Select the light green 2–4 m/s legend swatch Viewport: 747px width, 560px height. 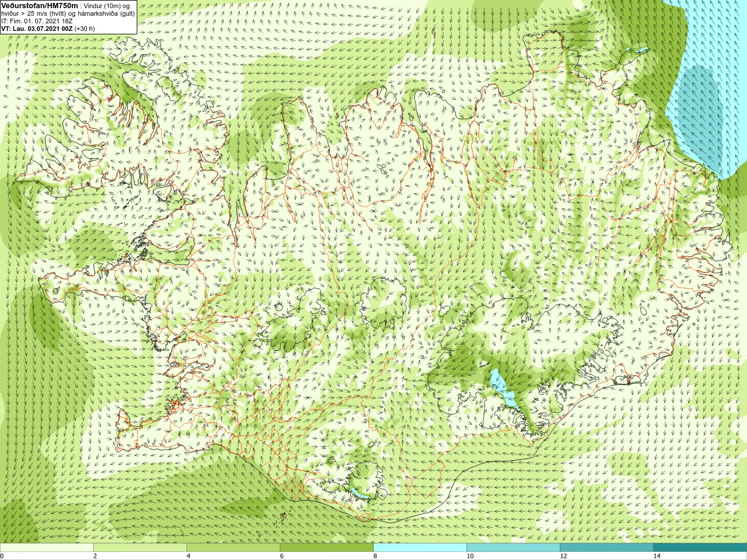tap(140, 548)
